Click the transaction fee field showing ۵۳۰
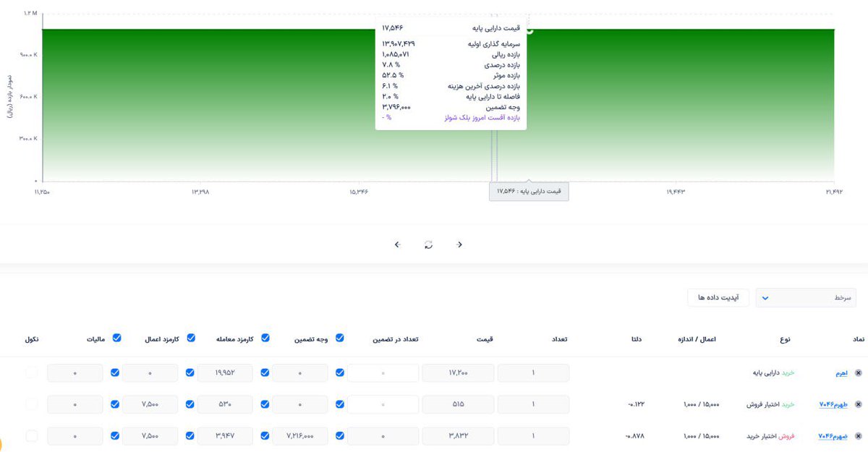 [x=225, y=404]
